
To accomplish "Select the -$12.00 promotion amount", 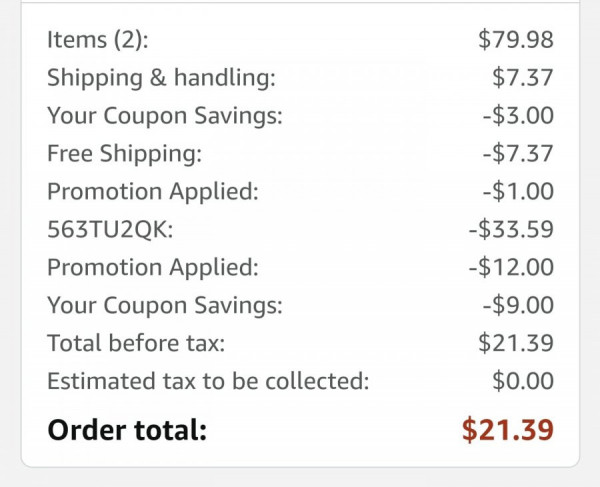I will (x=511, y=267).
